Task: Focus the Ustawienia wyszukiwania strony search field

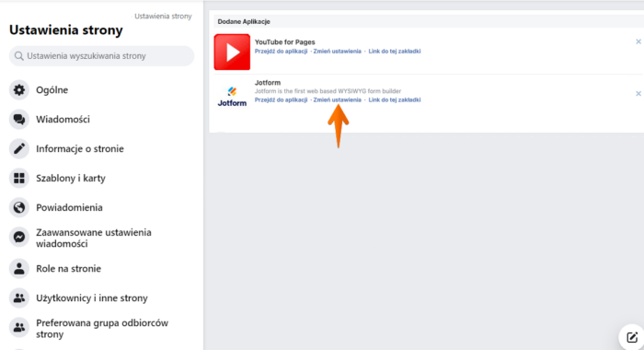Action: [x=101, y=56]
